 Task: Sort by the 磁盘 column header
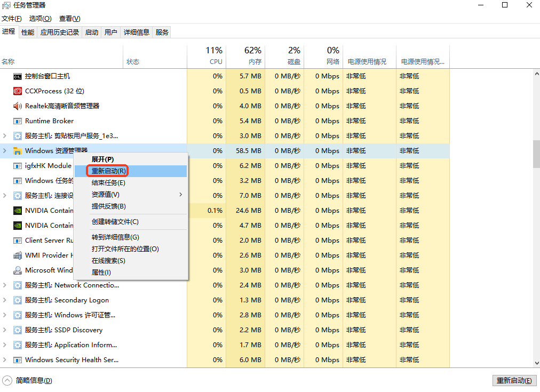[284, 57]
